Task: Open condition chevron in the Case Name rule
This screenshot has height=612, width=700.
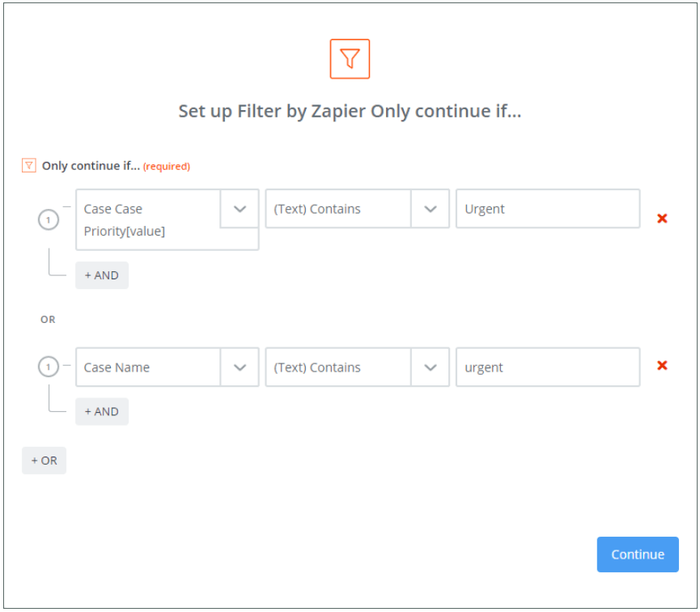Action: pos(431,368)
